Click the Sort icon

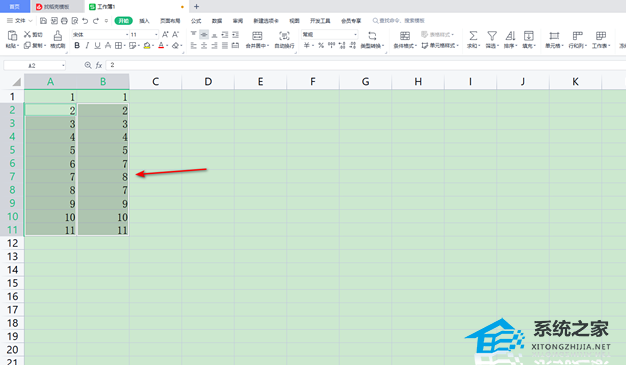coord(510,36)
